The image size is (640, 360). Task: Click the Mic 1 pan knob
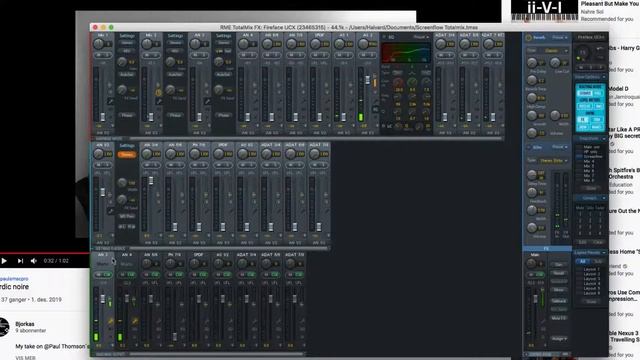99,44
